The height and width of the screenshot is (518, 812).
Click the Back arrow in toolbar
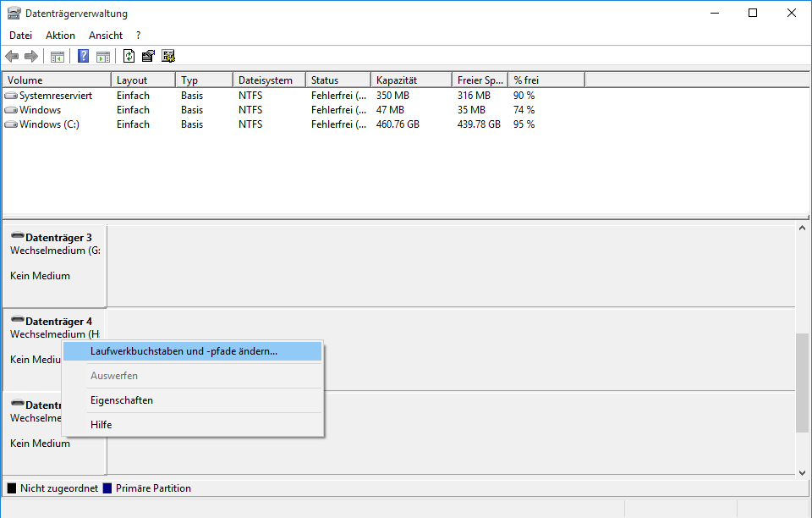tap(12, 57)
